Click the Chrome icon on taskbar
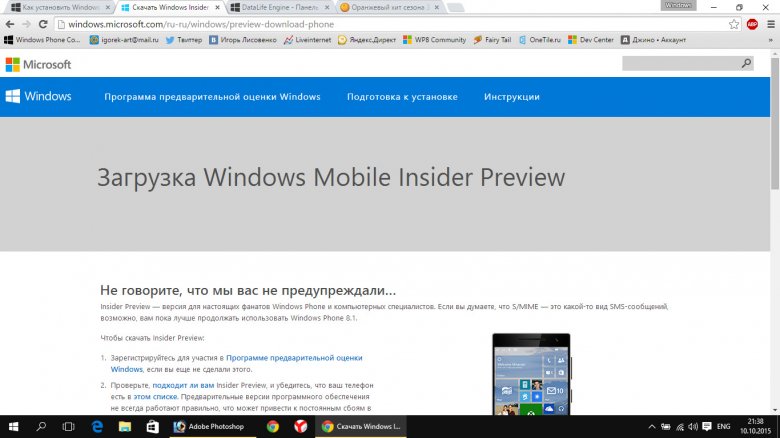This screenshot has height=438, width=780. (x=273, y=427)
